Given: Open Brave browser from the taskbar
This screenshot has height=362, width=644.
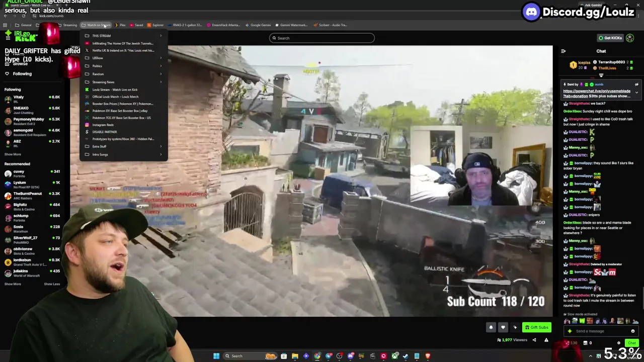Looking at the screenshot, I should 428,356.
